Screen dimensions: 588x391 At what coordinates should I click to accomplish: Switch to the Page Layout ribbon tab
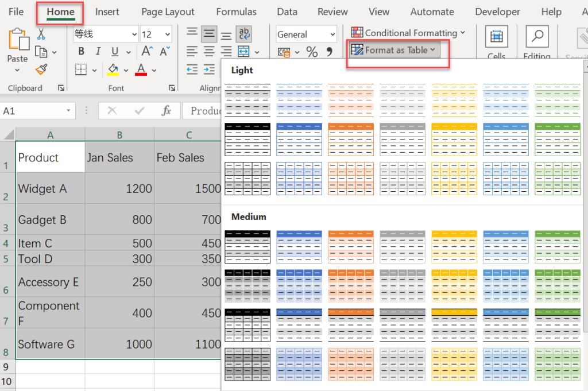168,11
